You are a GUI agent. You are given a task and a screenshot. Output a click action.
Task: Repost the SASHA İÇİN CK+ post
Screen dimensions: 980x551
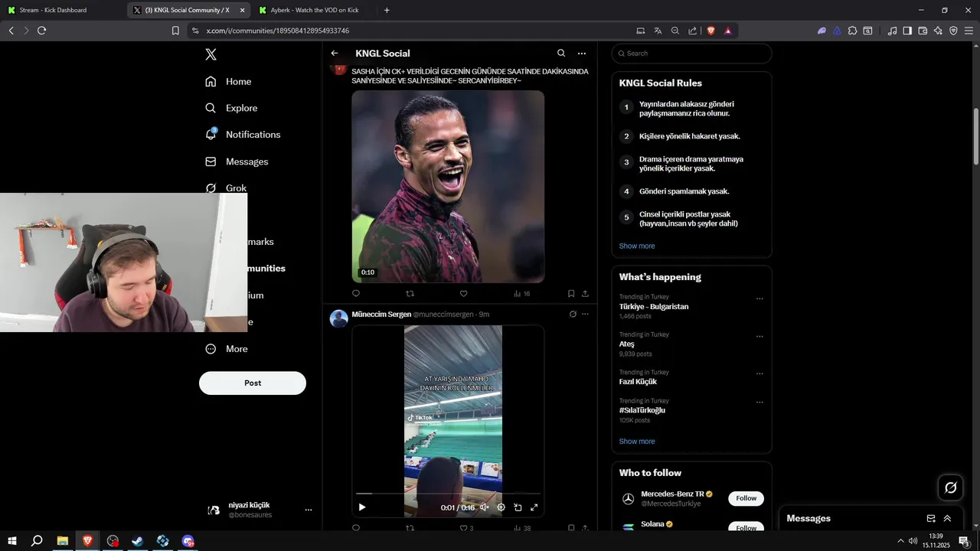point(410,294)
